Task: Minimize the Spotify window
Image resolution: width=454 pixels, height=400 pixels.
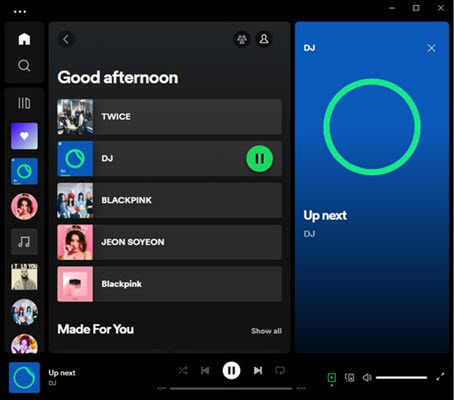Action: point(392,8)
